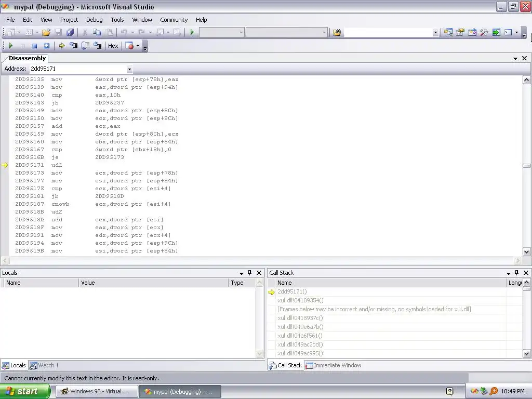Select the Disassembly tab
The image size is (532, 399).
[27, 58]
